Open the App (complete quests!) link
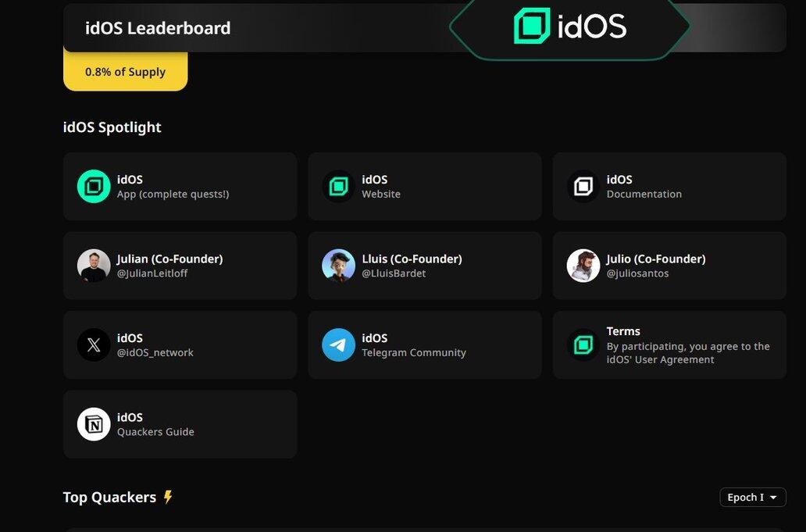The image size is (806, 532). (173, 195)
